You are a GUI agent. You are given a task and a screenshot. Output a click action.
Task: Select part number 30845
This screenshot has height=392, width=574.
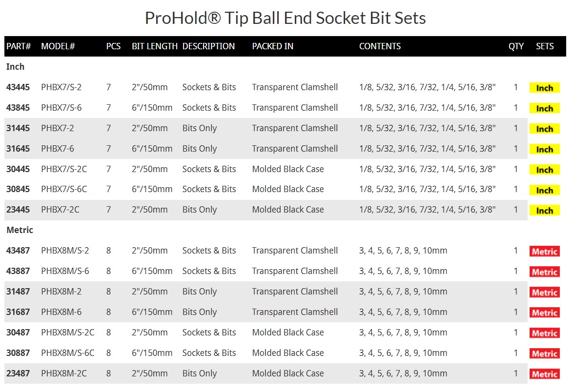18,189
